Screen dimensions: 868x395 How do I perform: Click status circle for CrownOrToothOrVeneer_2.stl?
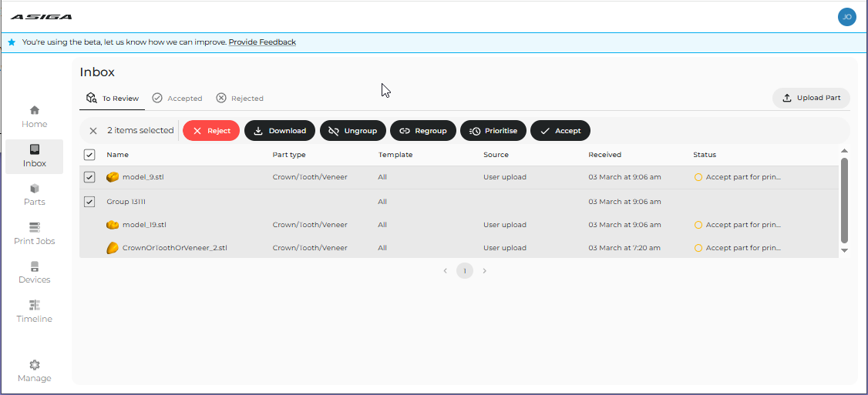coord(698,248)
